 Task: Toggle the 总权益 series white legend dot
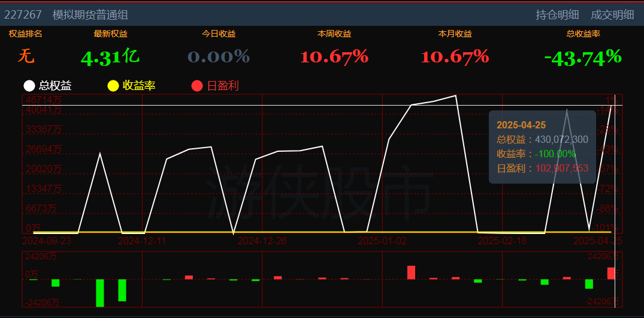coord(29,86)
